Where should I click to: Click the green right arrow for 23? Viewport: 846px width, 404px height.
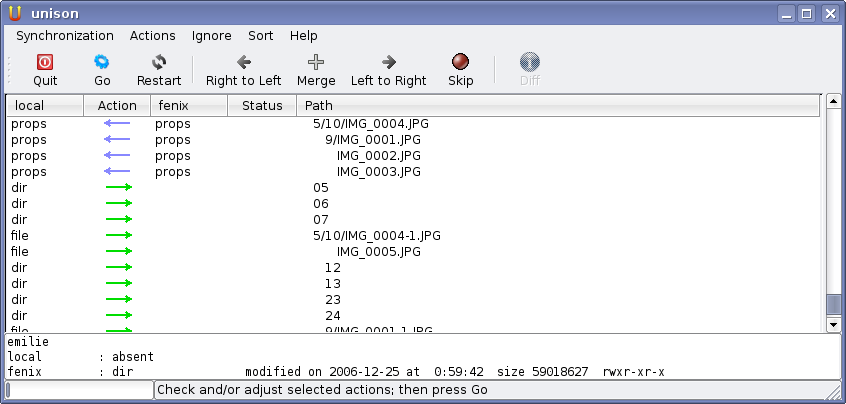[x=119, y=299]
